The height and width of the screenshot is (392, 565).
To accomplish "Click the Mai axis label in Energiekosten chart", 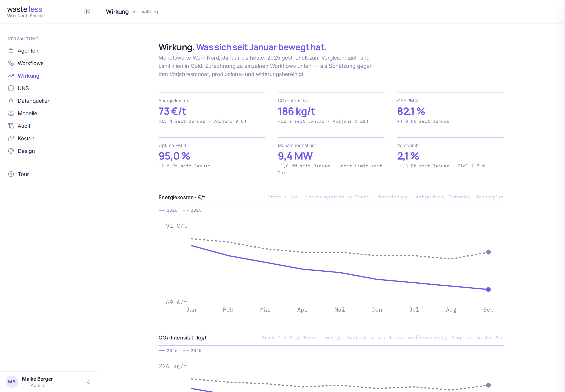I will click(x=340, y=310).
